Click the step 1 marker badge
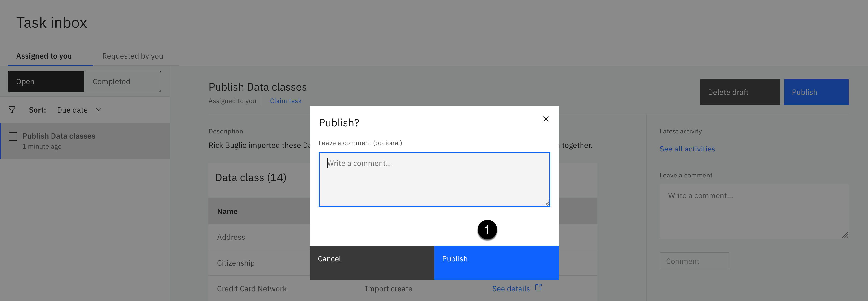The width and height of the screenshot is (868, 301). pos(487,230)
